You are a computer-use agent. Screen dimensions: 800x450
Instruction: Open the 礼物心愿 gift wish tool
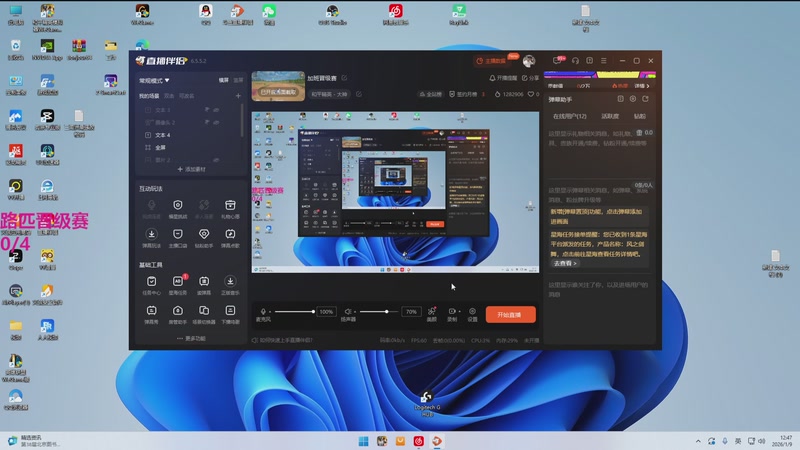230,208
